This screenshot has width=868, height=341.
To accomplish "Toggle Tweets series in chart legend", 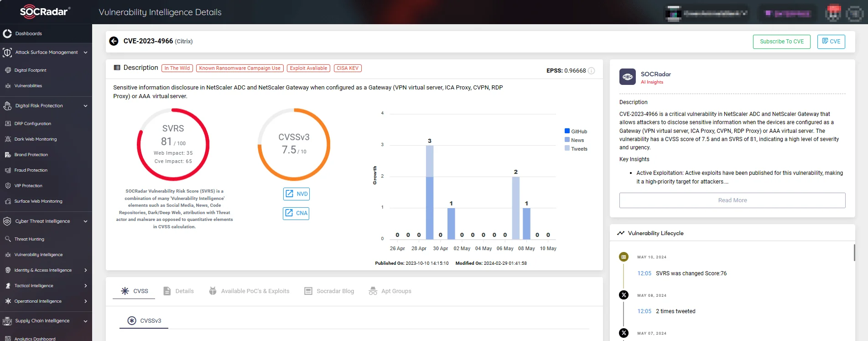I will pos(576,149).
